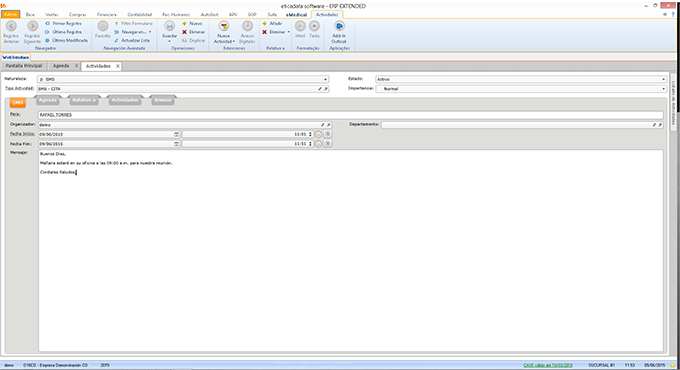Click the Organizador edit pencil icon
Image resolution: width=680 pixels, height=370 pixels.
tap(322, 125)
